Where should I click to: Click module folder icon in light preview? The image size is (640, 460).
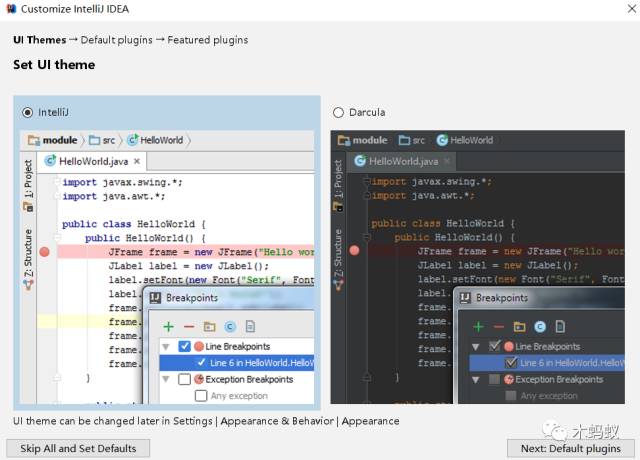pyautogui.click(x=33, y=140)
